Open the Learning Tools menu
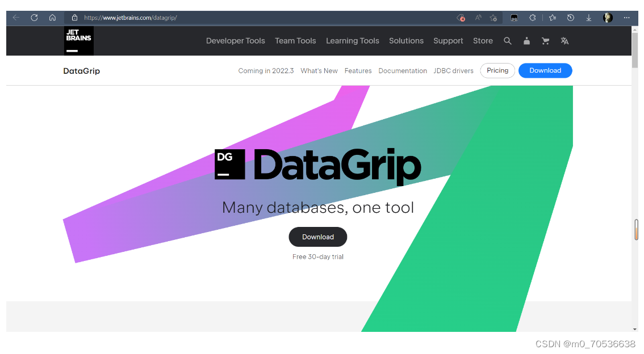 [353, 41]
